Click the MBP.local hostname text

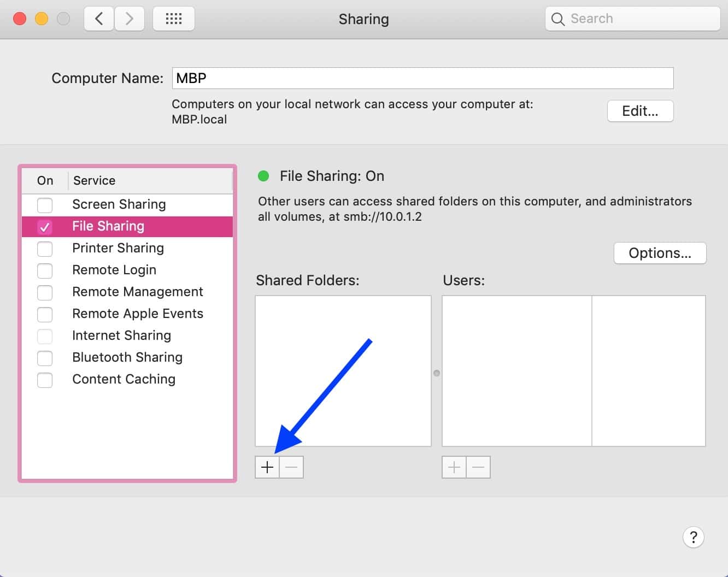tap(199, 119)
